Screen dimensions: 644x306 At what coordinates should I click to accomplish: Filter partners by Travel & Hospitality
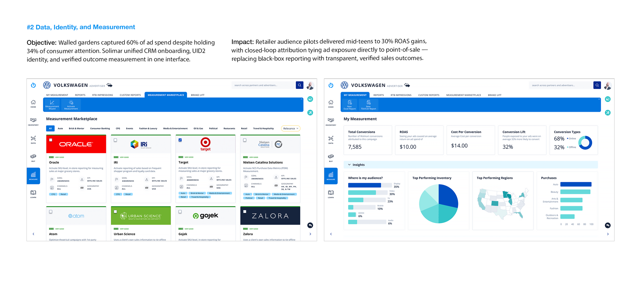[x=263, y=128]
